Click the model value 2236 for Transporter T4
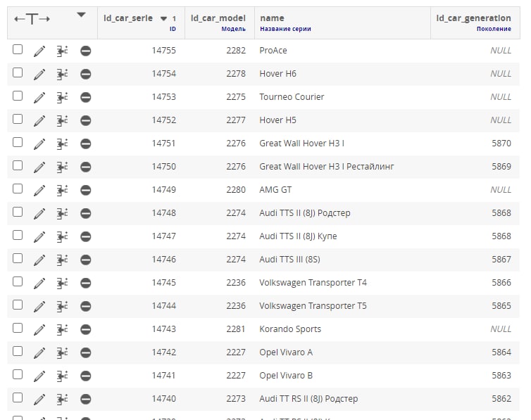This screenshot has width=531, height=420. pos(236,283)
